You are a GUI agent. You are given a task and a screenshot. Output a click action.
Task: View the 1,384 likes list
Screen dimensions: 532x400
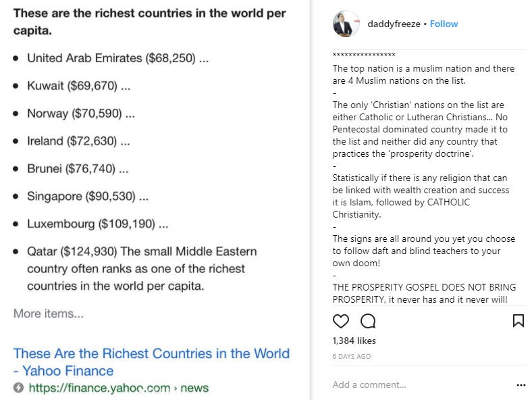(354, 341)
